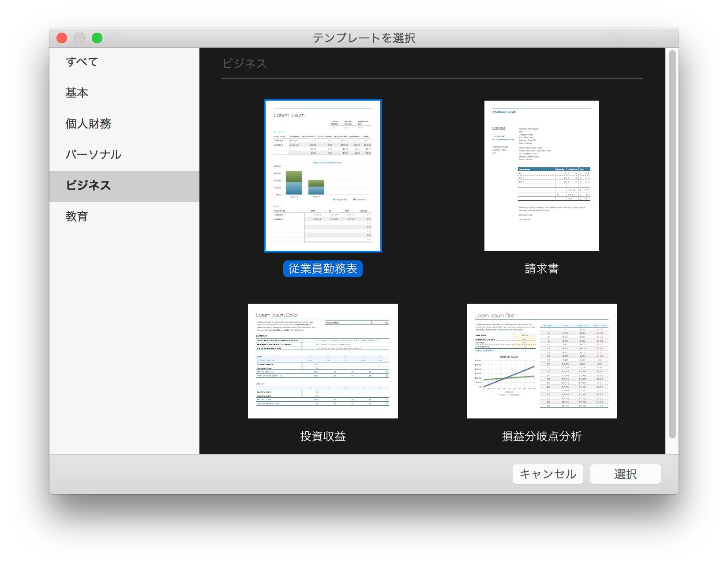Select the ビジネス sidebar category
This screenshot has height=565, width=728.
click(124, 186)
